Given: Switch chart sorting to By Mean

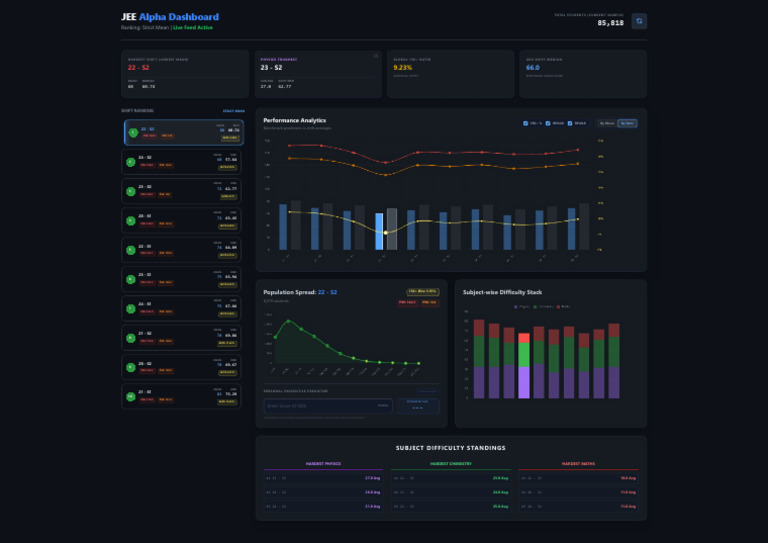Looking at the screenshot, I should click(607, 123).
